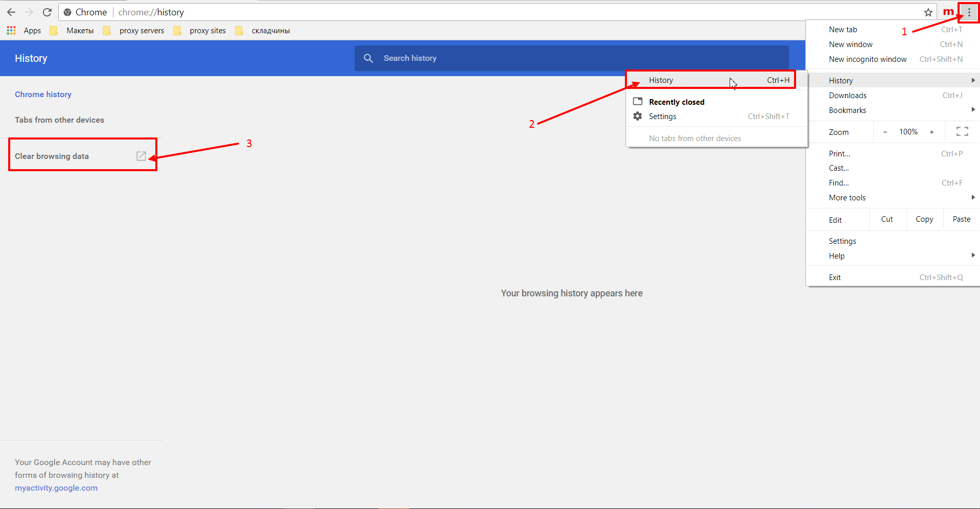Screen dimensions: 980x509
Task: Go back using the back arrow
Action: click(11, 12)
